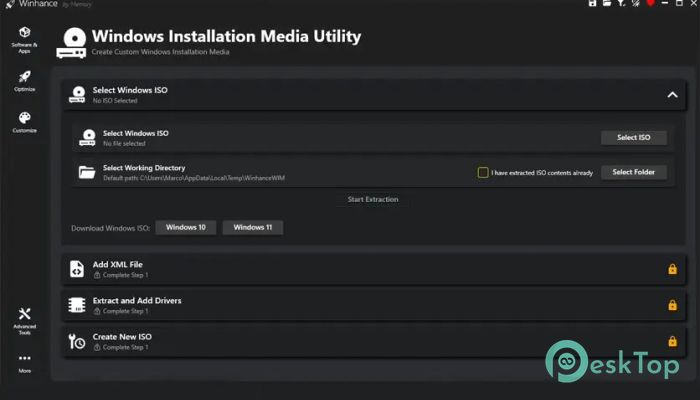The width and height of the screenshot is (700, 400).
Task: Open the Software & Apps section
Action: pyautogui.click(x=25, y=40)
